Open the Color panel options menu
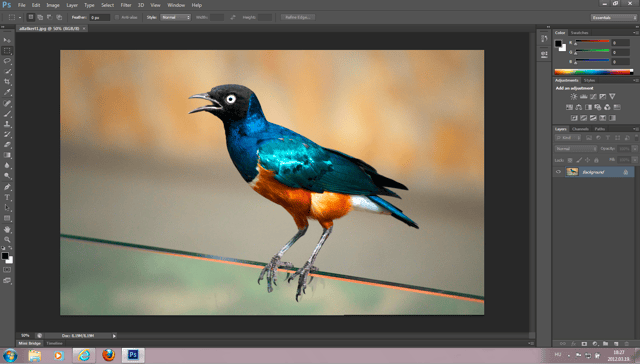640x364 pixels. (x=635, y=33)
